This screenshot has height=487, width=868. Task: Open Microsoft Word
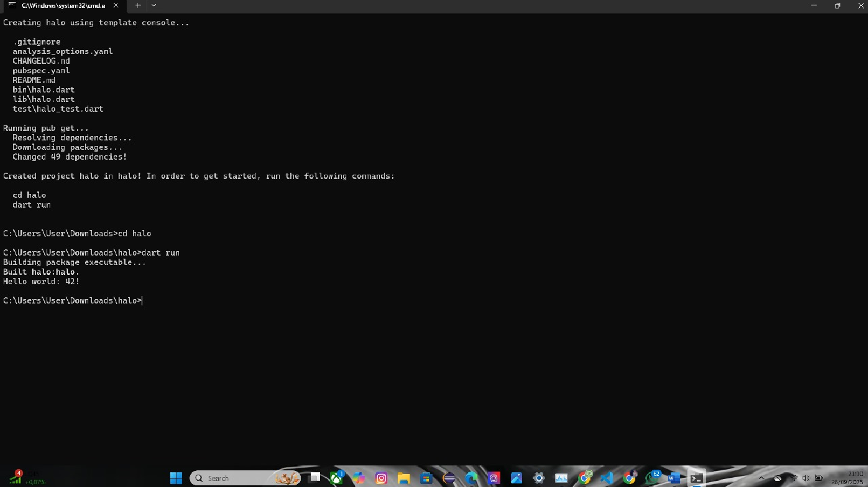tap(672, 478)
